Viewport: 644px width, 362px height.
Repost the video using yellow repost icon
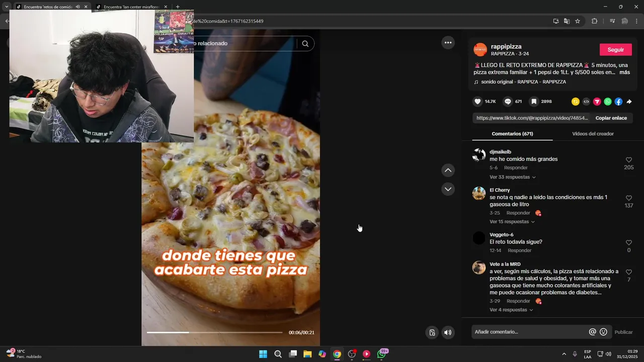(575, 102)
